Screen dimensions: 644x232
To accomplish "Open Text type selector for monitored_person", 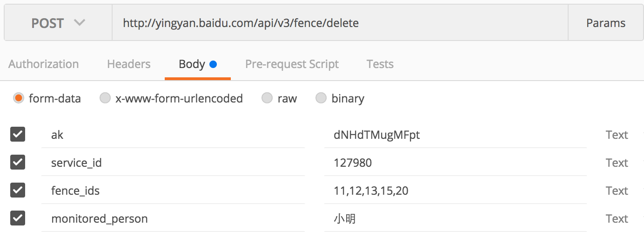I will pyautogui.click(x=617, y=219).
